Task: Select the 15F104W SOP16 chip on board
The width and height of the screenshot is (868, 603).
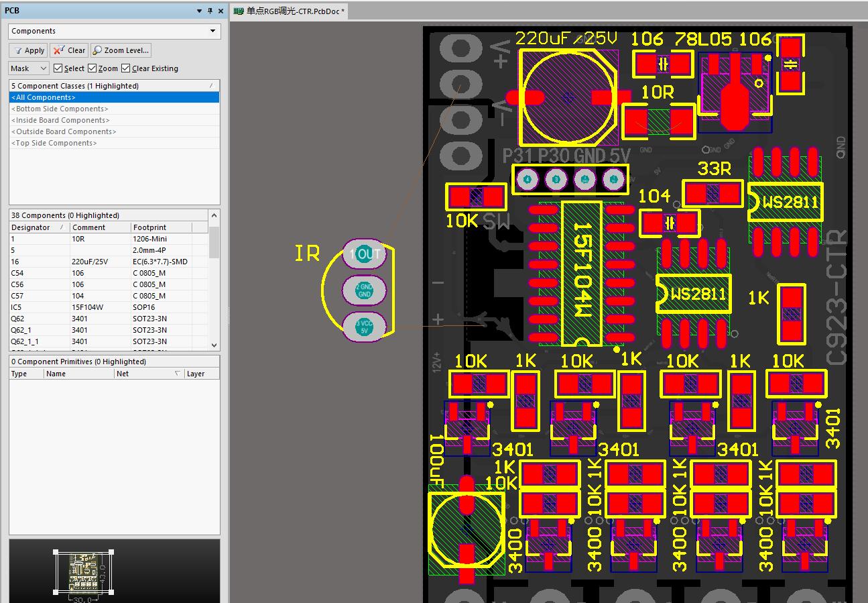Action: tap(582, 274)
